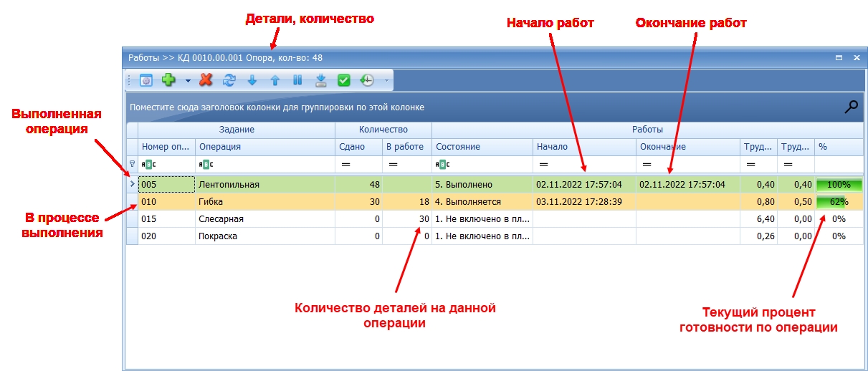
Task: Delete the selected operation with the red X
Action: point(206,81)
